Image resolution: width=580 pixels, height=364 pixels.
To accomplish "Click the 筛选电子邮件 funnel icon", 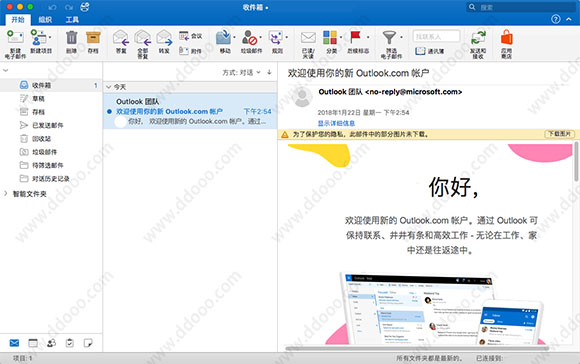I will [x=389, y=37].
